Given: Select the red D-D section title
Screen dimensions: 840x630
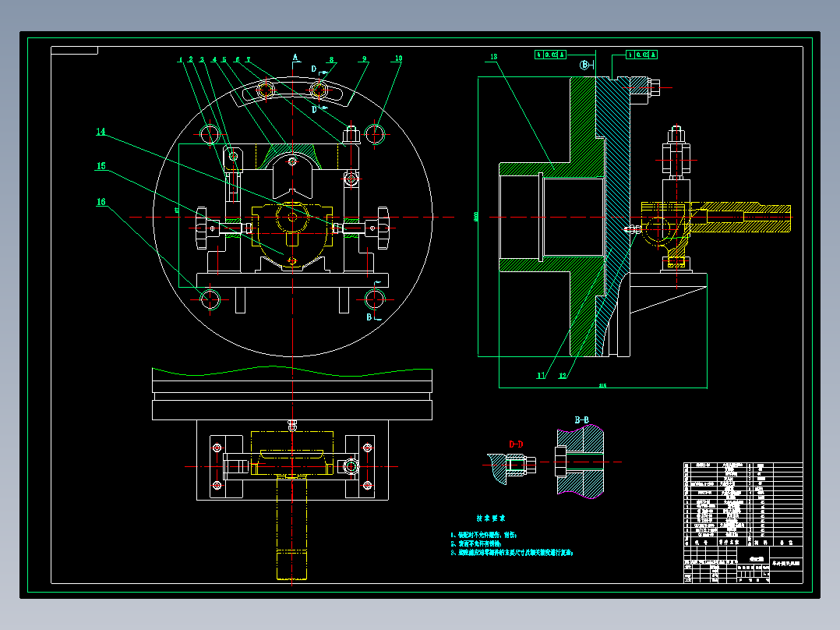Looking at the screenshot, I should click(515, 444).
